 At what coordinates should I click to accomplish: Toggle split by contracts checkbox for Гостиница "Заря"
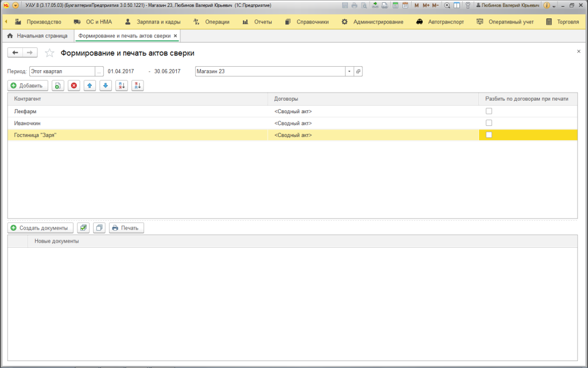pyautogui.click(x=489, y=135)
